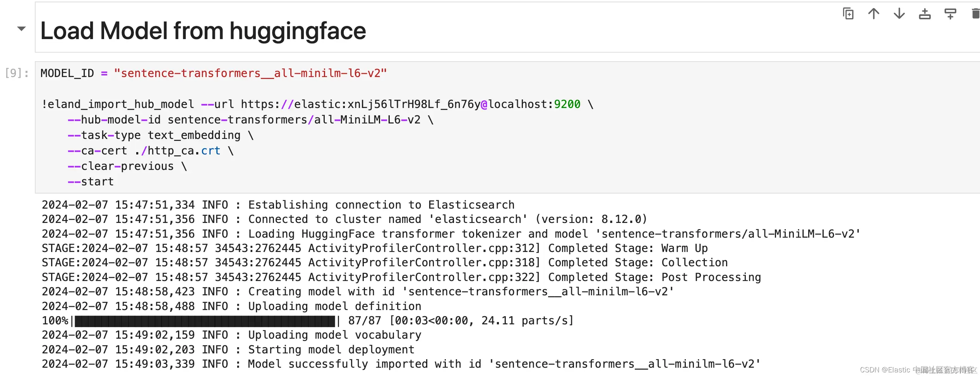Click the --clear-previous option line
Screen dimensions: 980x377
click(127, 166)
